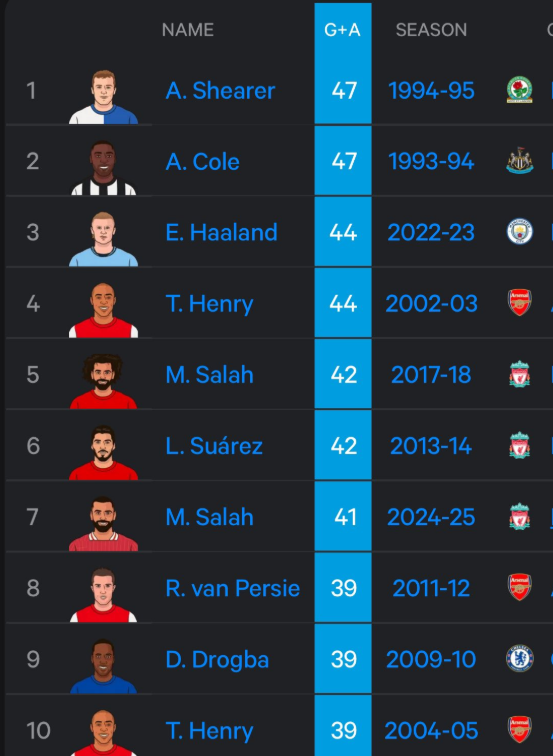
Task: Open Liverpool crest next to 2017-18
Action: pos(519,374)
